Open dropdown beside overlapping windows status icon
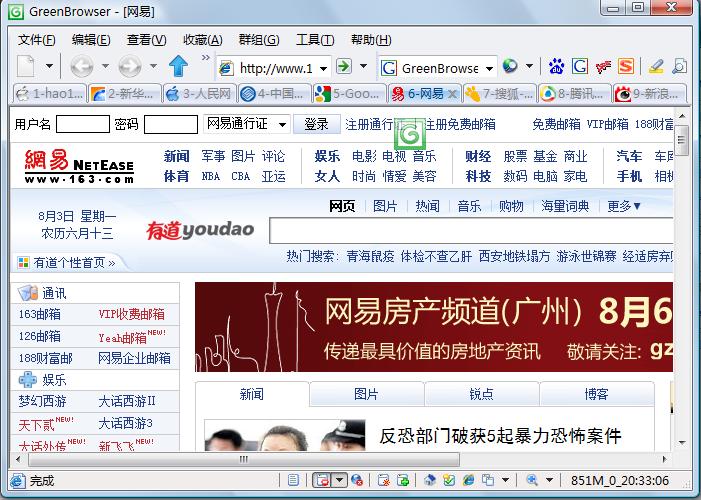701x500 pixels. (506, 480)
